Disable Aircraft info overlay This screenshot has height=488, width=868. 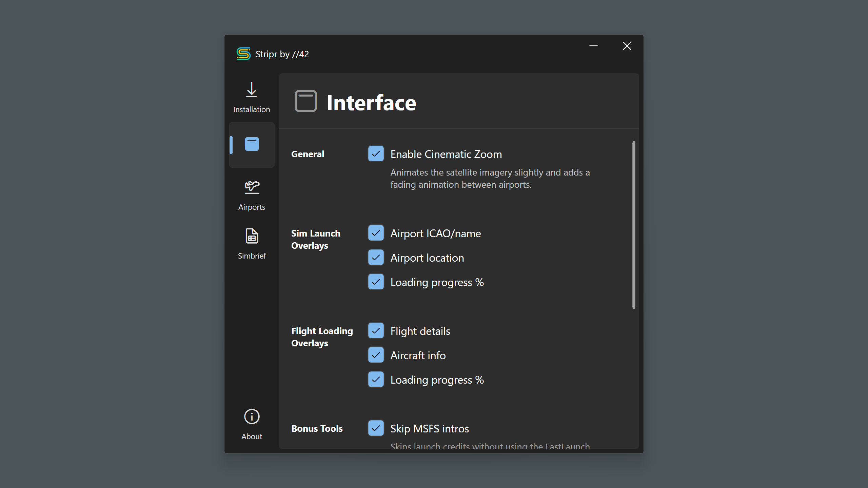(x=376, y=355)
